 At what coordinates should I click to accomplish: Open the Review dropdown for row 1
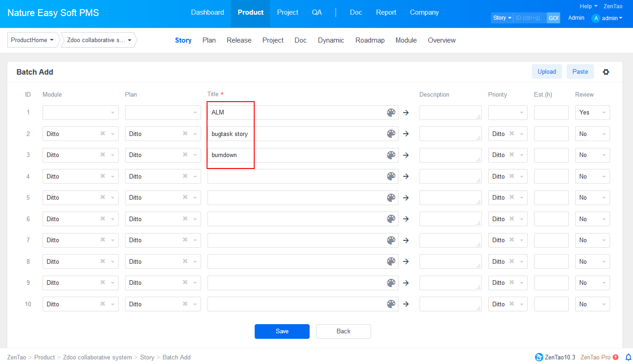592,113
